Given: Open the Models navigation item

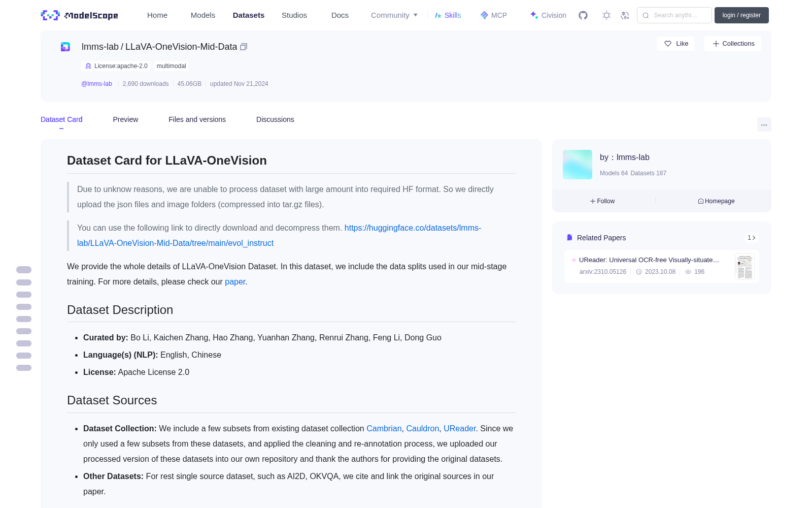Looking at the screenshot, I should (203, 15).
